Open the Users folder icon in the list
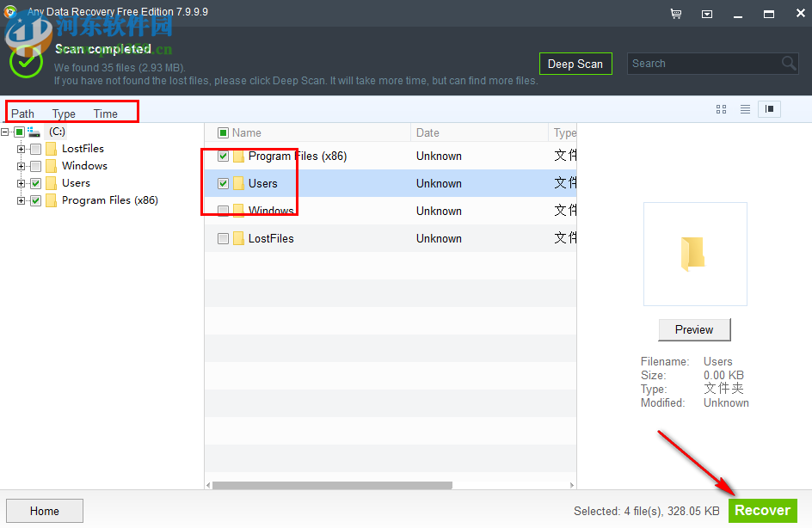The height and width of the screenshot is (528, 812). click(238, 183)
